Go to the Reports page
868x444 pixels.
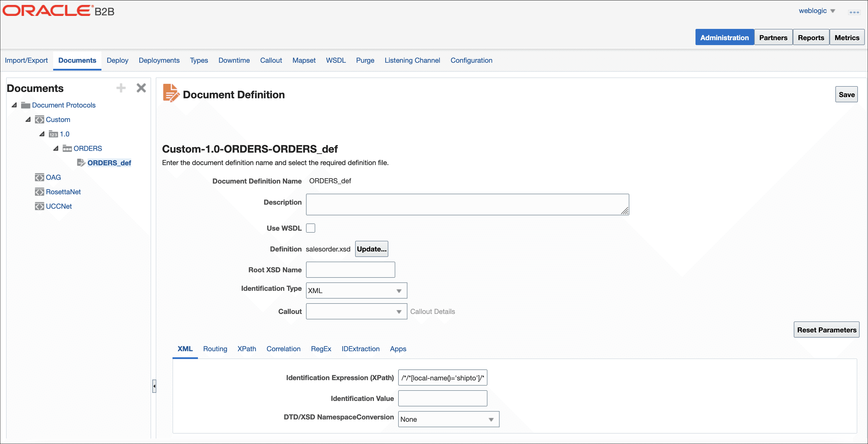tap(811, 37)
